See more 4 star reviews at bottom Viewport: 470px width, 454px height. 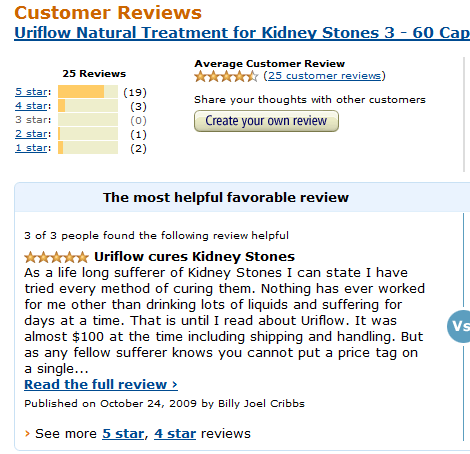click(175, 434)
